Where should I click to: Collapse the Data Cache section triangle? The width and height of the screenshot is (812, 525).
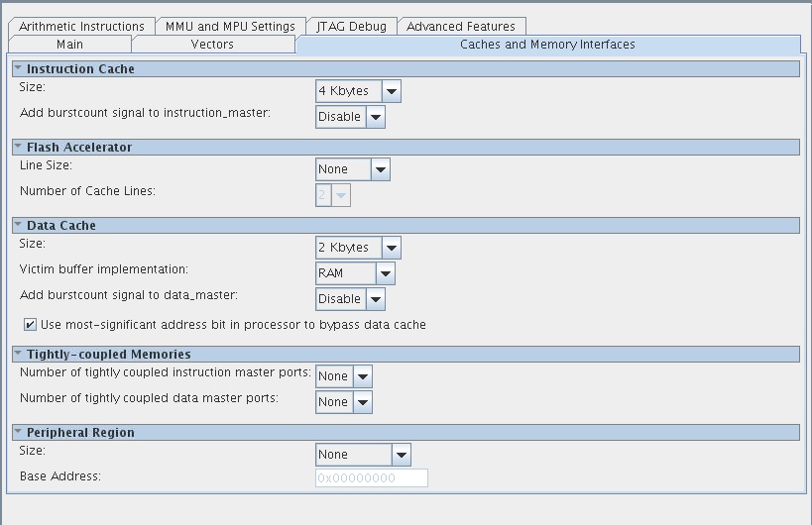tap(18, 225)
